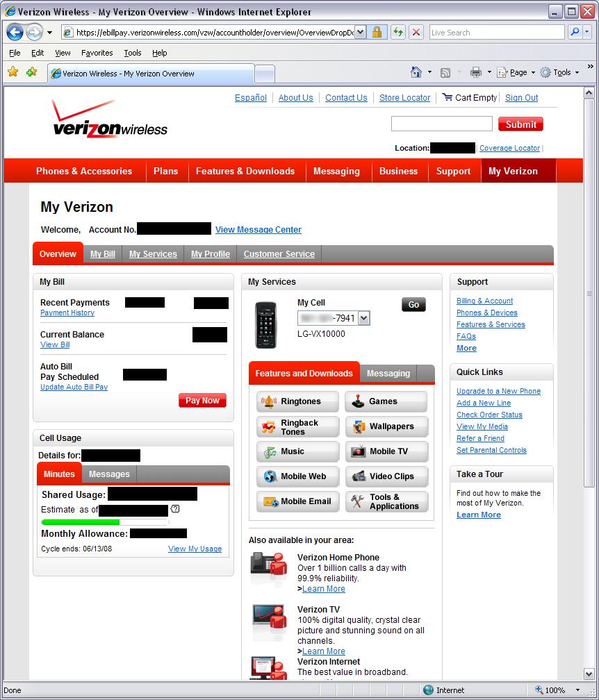Select the Messaging tab under My Services
The height and width of the screenshot is (700, 599).
388,374
